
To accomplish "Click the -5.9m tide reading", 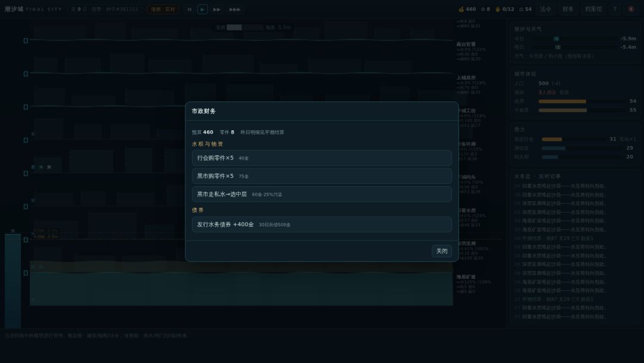I will (628, 39).
